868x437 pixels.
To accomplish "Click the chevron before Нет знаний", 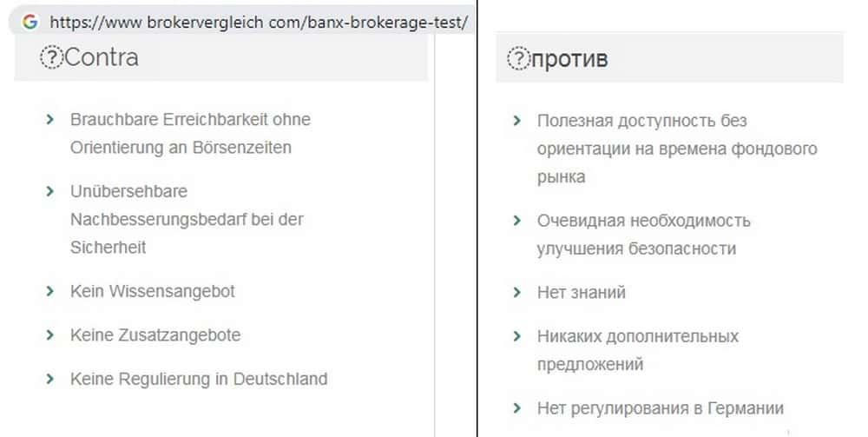I will 517,292.
